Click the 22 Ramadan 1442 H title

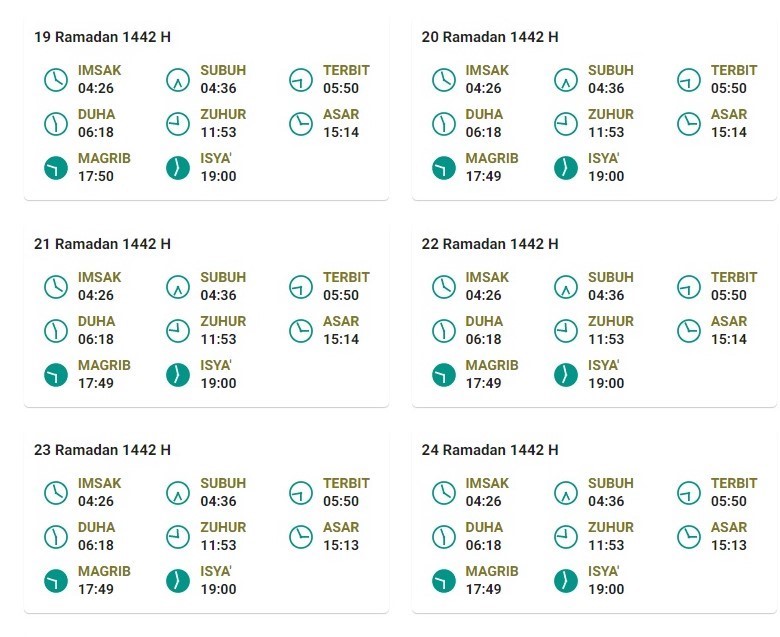click(490, 244)
